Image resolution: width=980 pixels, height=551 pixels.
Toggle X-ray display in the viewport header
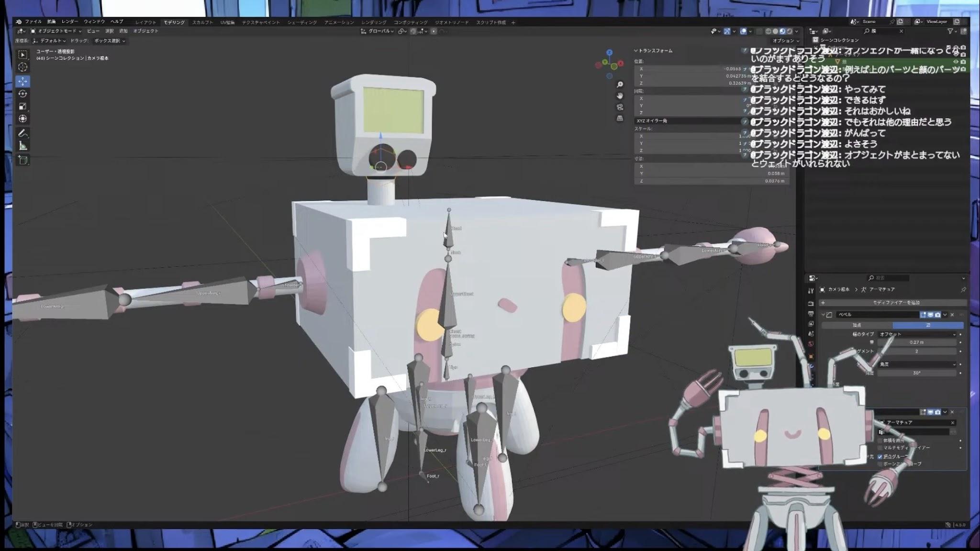click(759, 31)
